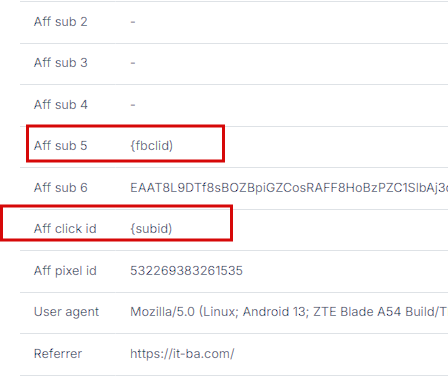Select the pixel id 532269383261535
The height and width of the screenshot is (382, 448).
[x=186, y=271]
